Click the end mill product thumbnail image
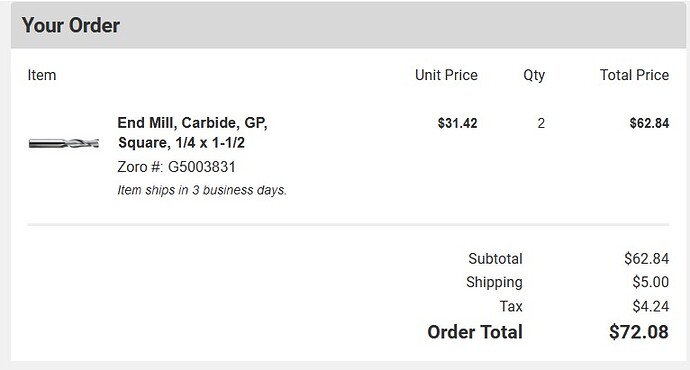The width and height of the screenshot is (690, 370). (64, 143)
